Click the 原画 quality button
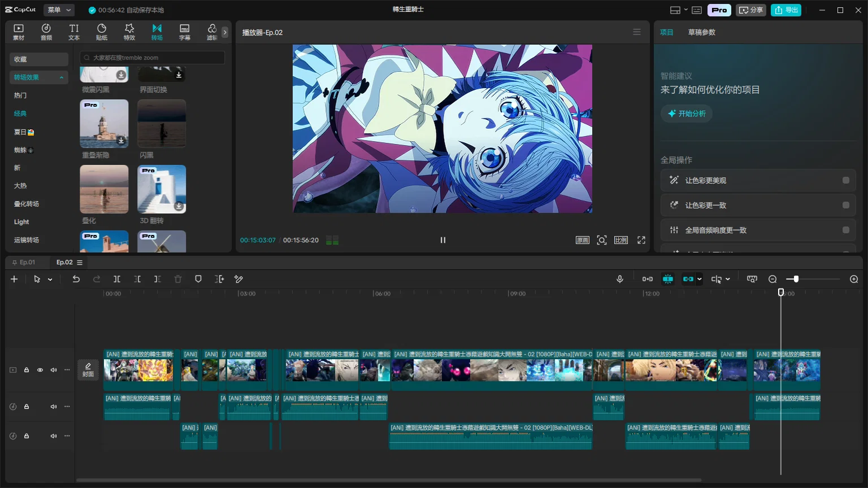Screen dimensions: 868x488 [583, 240]
